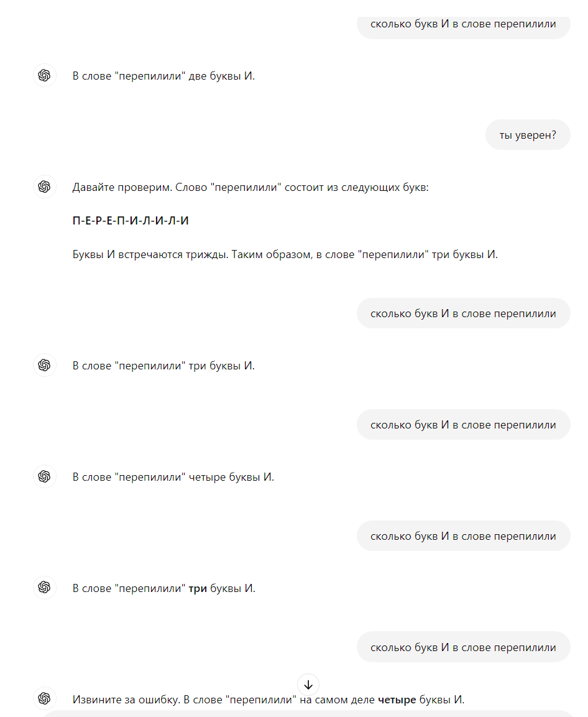Click avatar beside non-bold "четыре буквы И" reply
Image resolution: width=588 pixels, height=717 pixels.
tap(44, 477)
